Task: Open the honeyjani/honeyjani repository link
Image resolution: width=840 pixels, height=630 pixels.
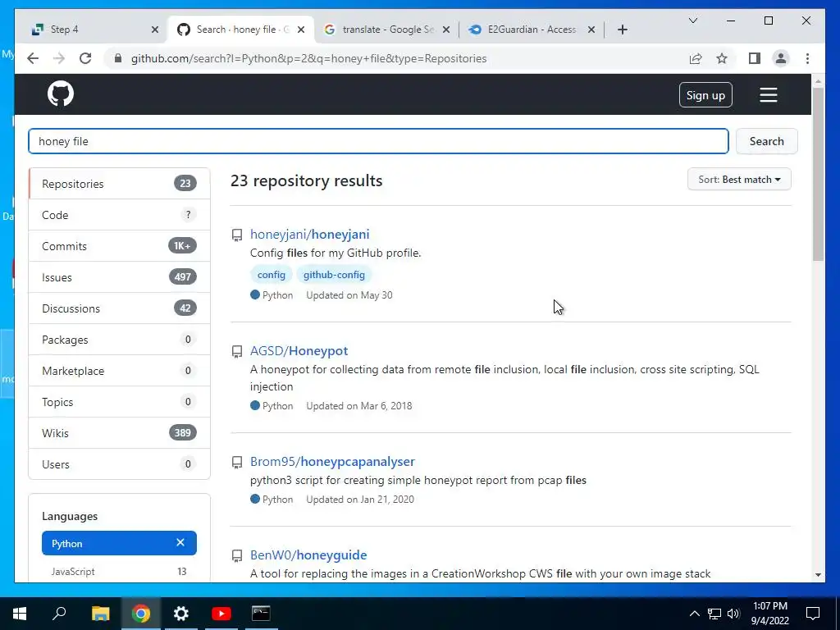Action: pos(309,234)
